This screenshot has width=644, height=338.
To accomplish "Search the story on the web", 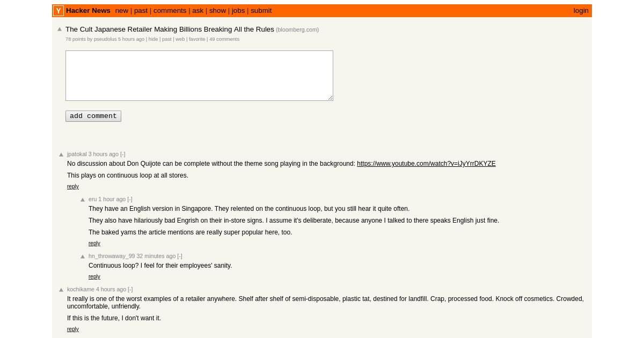I will click(x=180, y=39).
